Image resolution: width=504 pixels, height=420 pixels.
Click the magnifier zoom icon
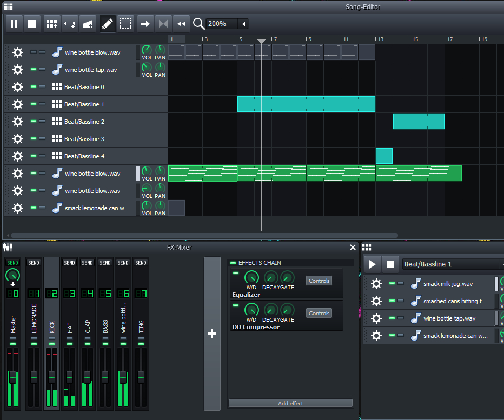click(198, 24)
